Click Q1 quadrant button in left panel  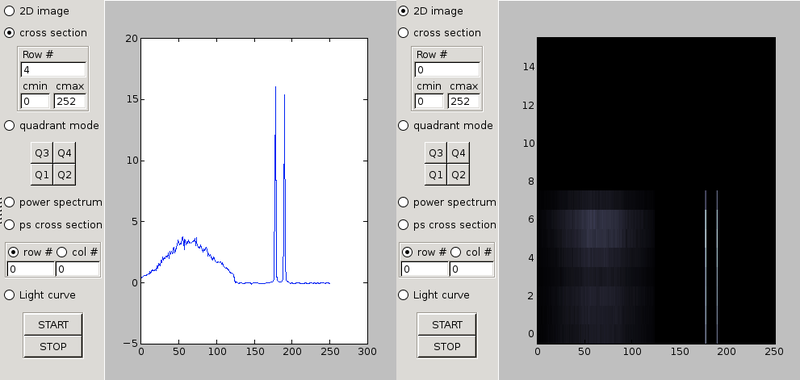[x=42, y=175]
